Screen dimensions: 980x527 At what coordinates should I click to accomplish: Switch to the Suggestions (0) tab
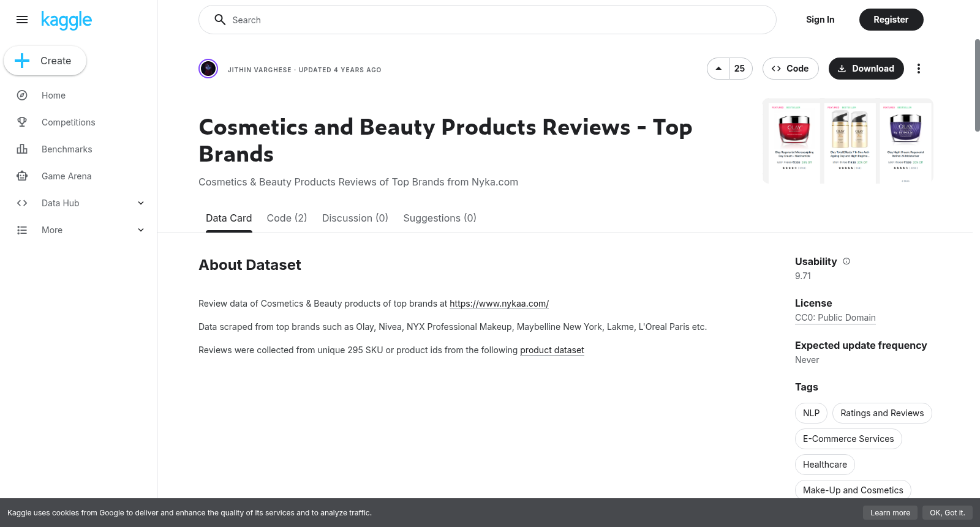tap(440, 219)
